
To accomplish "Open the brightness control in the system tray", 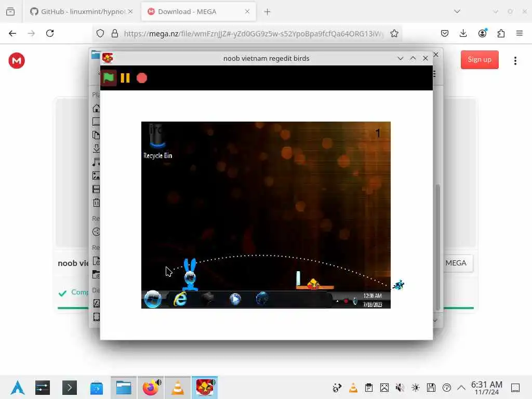I will pyautogui.click(x=415, y=388).
